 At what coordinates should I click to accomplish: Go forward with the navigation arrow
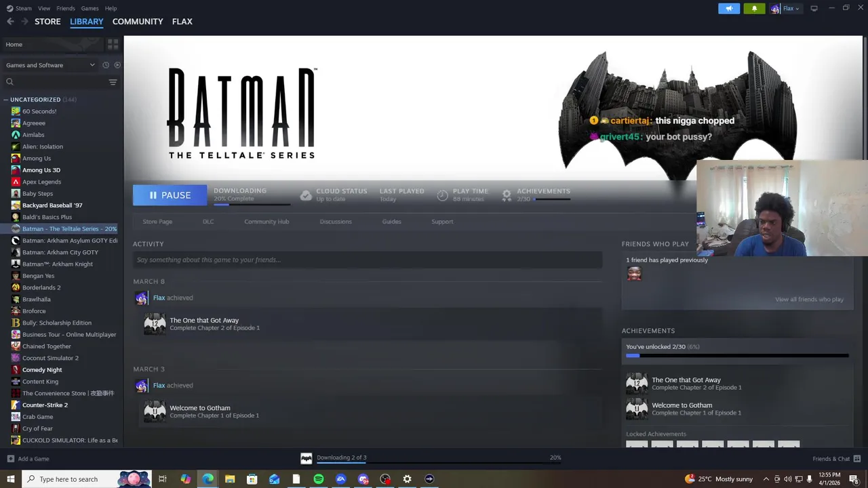[26, 22]
